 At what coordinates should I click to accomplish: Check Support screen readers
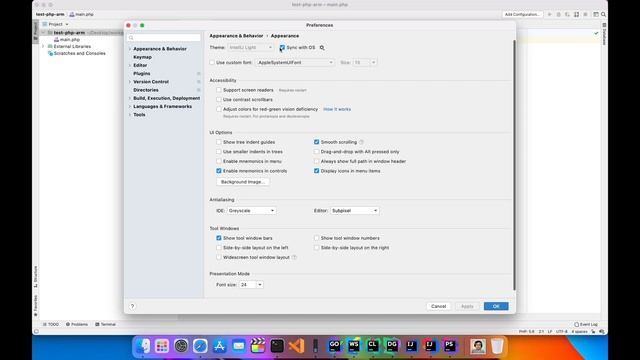click(x=219, y=90)
